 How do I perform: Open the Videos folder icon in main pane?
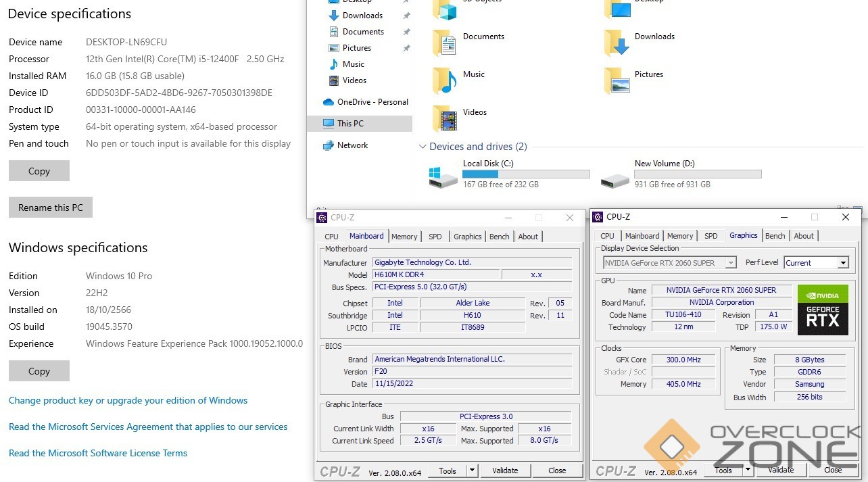[x=445, y=118]
